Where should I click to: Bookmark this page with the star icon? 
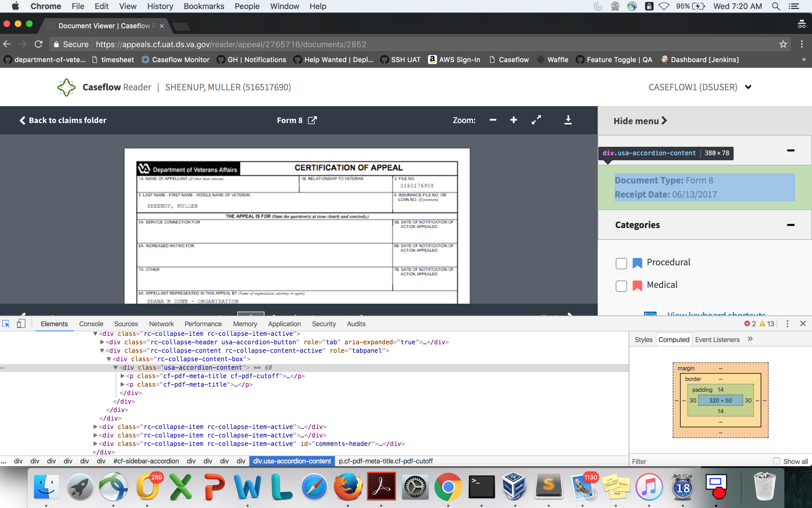[783, 44]
